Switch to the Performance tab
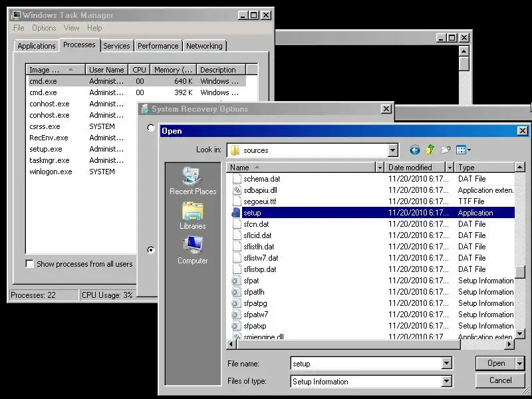This screenshot has height=399, width=532. pos(158,46)
